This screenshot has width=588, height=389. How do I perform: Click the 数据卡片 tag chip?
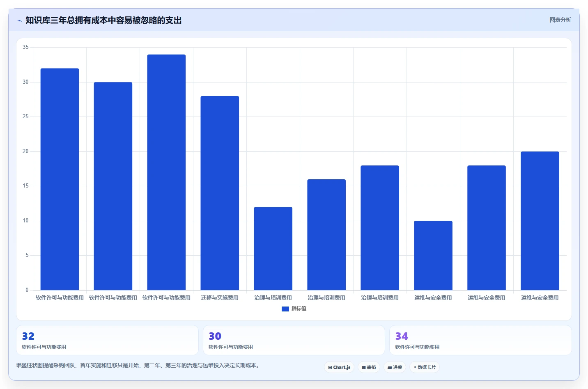click(x=425, y=367)
